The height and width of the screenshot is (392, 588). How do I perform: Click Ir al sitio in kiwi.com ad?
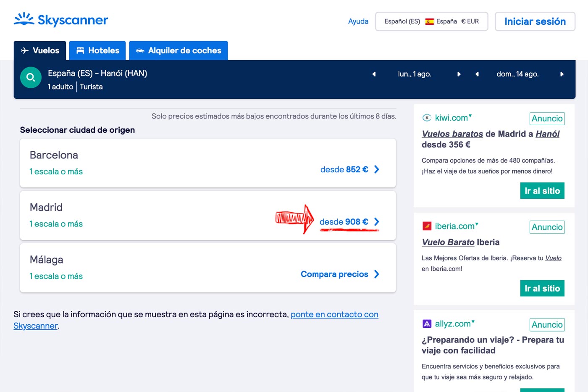pyautogui.click(x=542, y=191)
